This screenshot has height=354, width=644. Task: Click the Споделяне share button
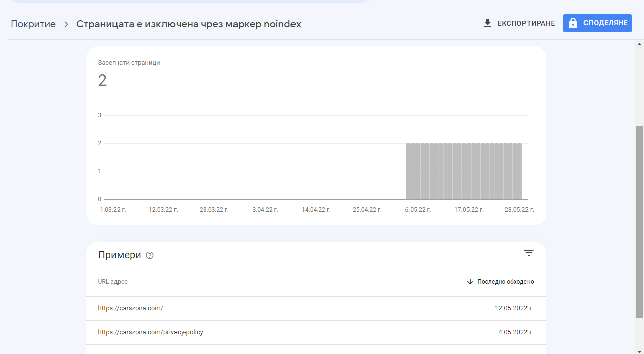point(597,23)
